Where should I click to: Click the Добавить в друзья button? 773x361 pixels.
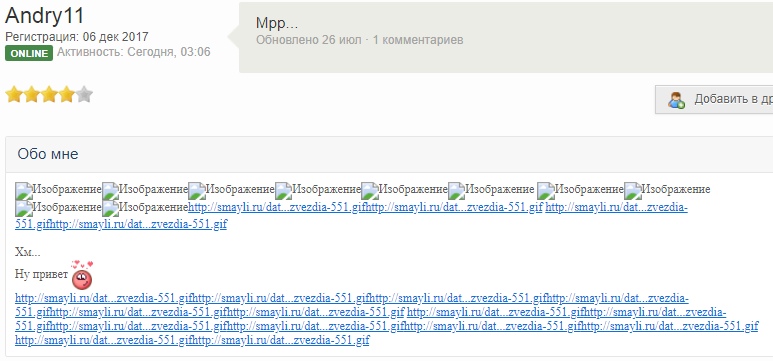[x=714, y=99]
